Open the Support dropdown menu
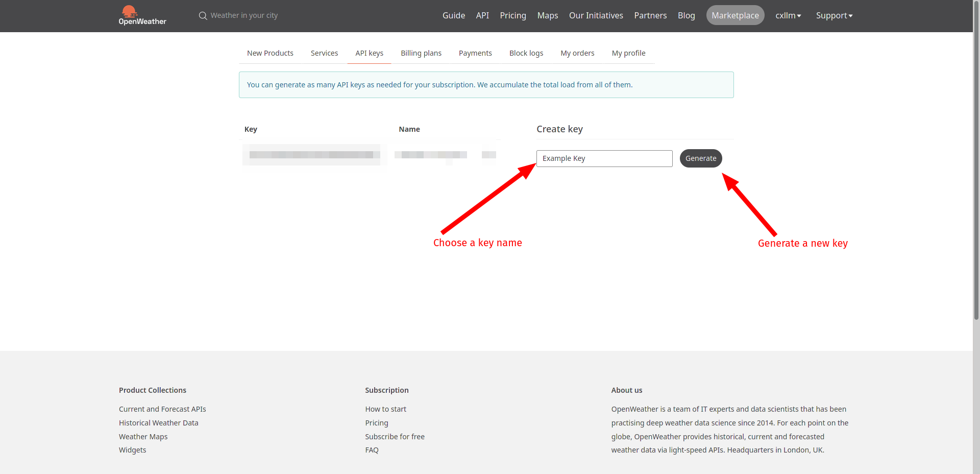980x474 pixels. click(834, 16)
